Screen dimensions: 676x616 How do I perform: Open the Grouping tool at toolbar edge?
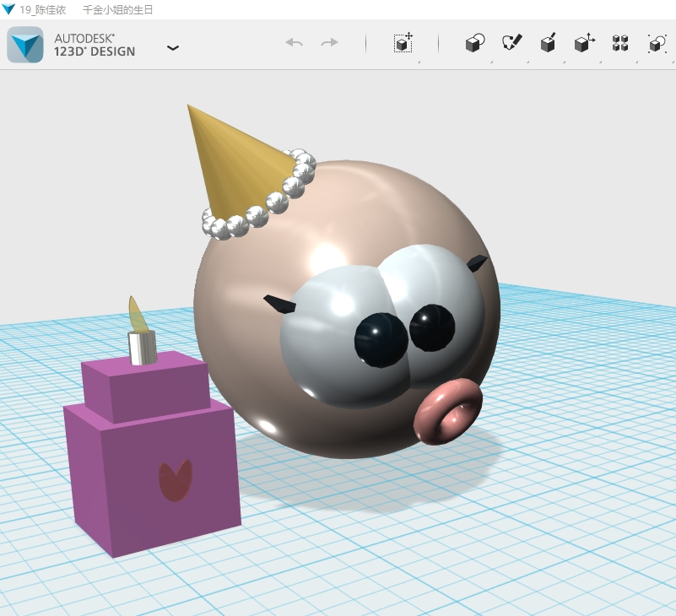pyautogui.click(x=657, y=43)
